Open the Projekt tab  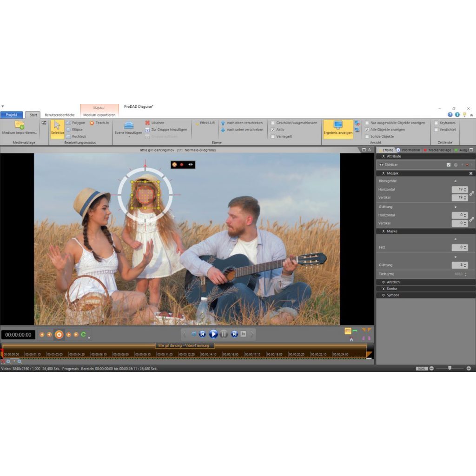12,115
